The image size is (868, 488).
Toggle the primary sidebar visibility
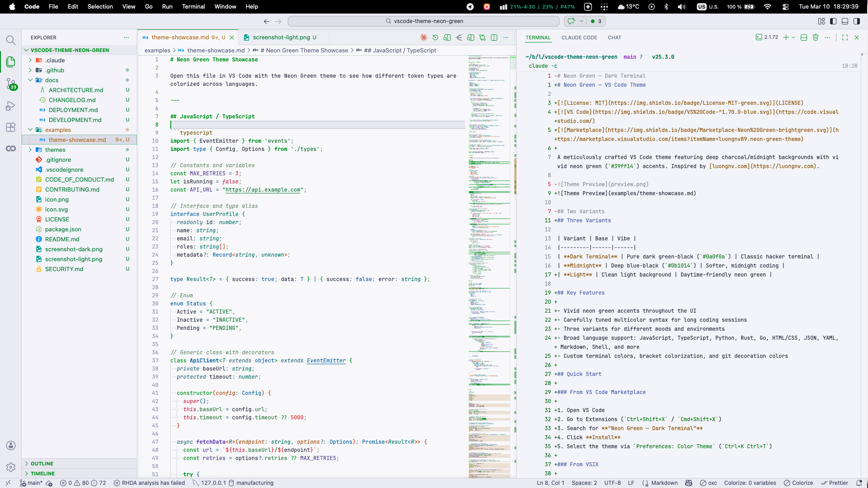(833, 21)
